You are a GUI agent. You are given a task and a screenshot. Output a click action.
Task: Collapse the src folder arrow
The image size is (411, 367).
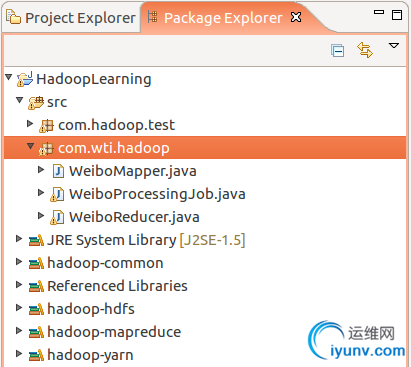point(20,100)
